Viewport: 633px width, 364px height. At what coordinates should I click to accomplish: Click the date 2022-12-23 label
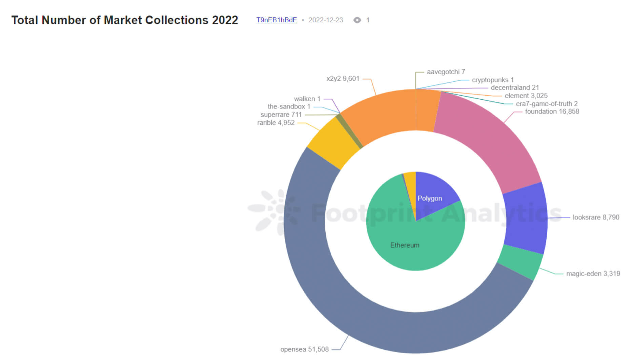click(x=326, y=20)
